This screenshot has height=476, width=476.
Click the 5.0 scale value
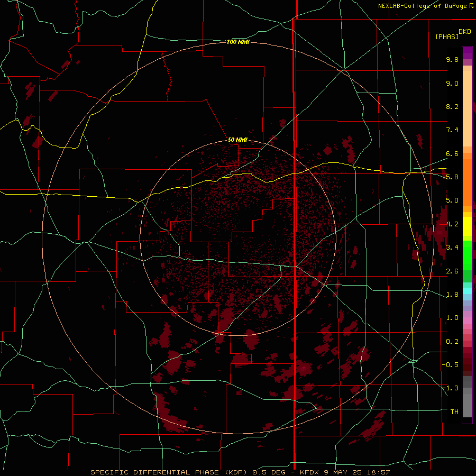pos(452,200)
